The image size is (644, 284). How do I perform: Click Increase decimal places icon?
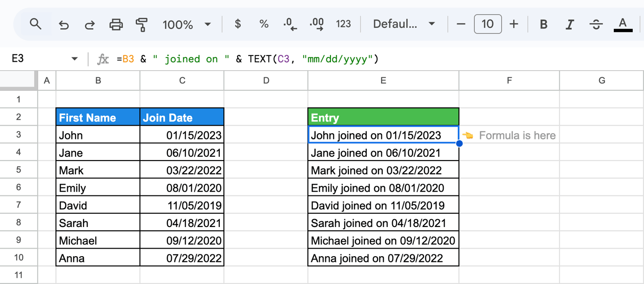pyautogui.click(x=316, y=24)
